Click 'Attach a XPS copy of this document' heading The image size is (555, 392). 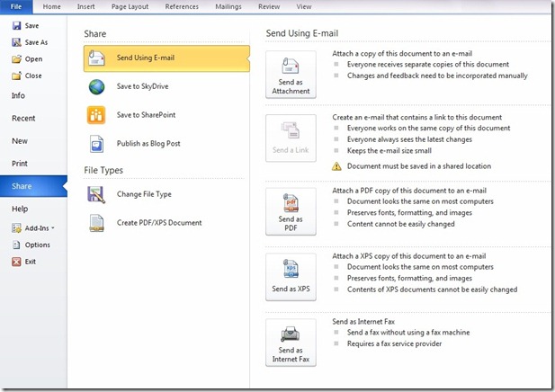408,256
